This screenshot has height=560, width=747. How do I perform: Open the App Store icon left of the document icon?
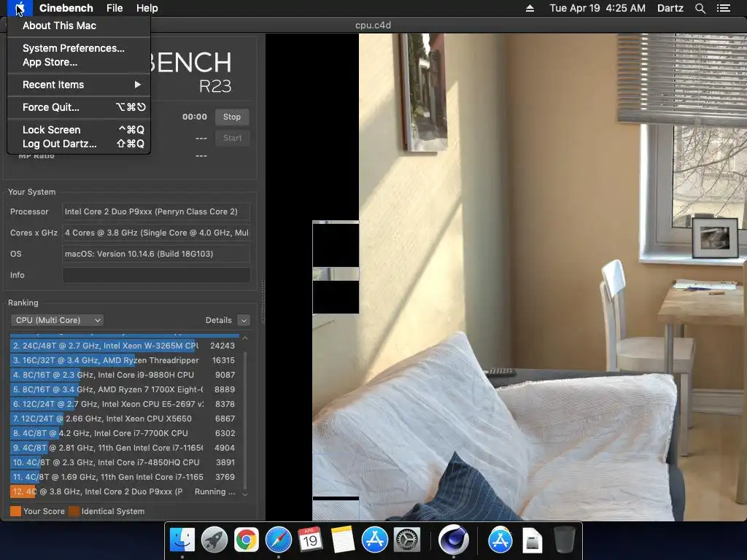point(500,540)
